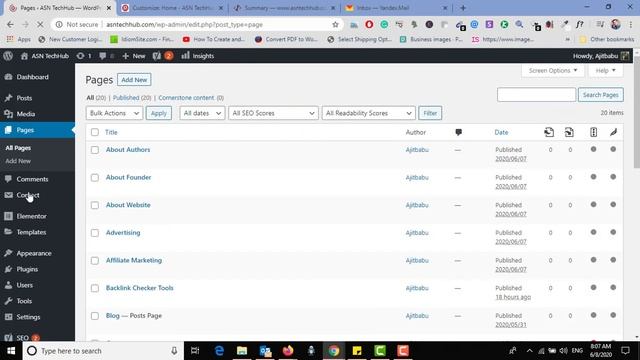Check the About Founder page checkbox
The height and width of the screenshot is (360, 640).
[95, 178]
